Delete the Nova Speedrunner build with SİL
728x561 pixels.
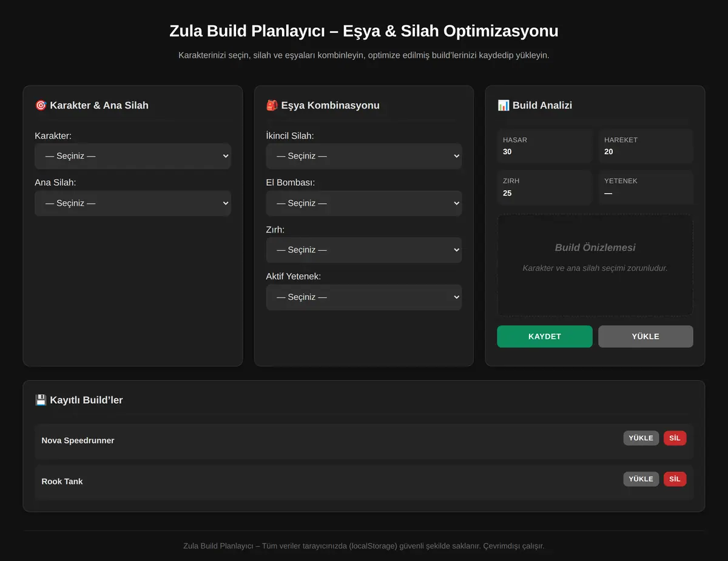click(675, 438)
